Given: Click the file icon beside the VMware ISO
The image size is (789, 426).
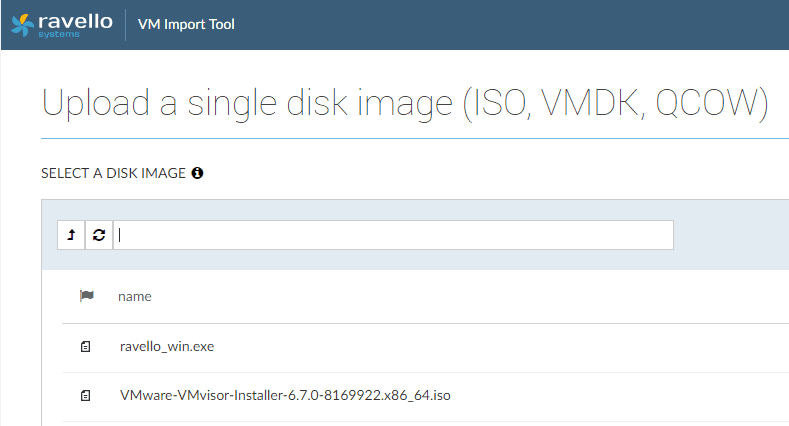Looking at the screenshot, I should (86, 396).
